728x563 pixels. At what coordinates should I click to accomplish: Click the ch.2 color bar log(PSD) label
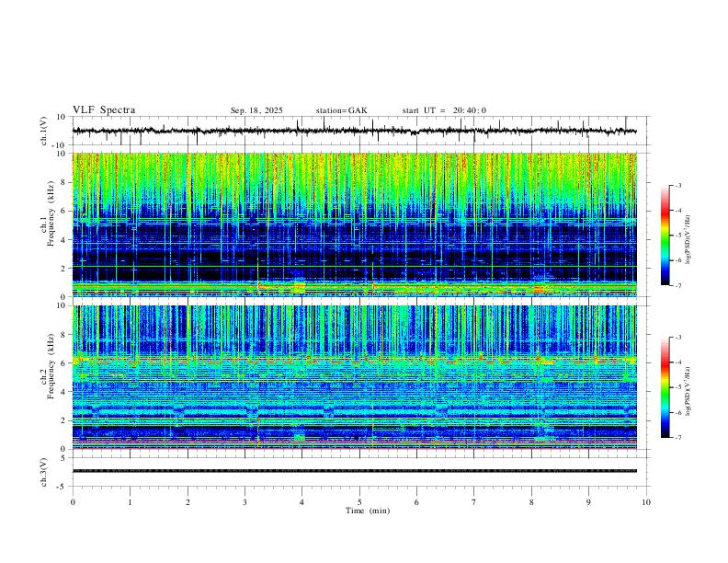[688, 391]
